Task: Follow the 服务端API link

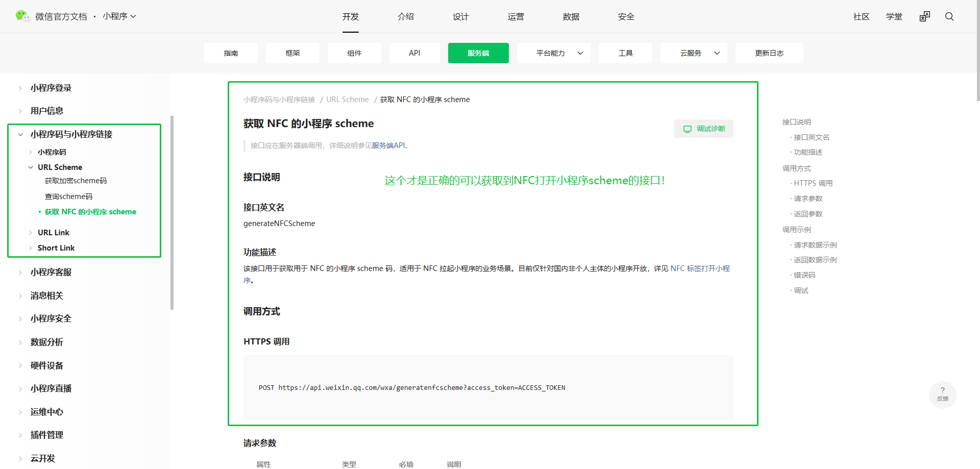Action: click(388, 145)
